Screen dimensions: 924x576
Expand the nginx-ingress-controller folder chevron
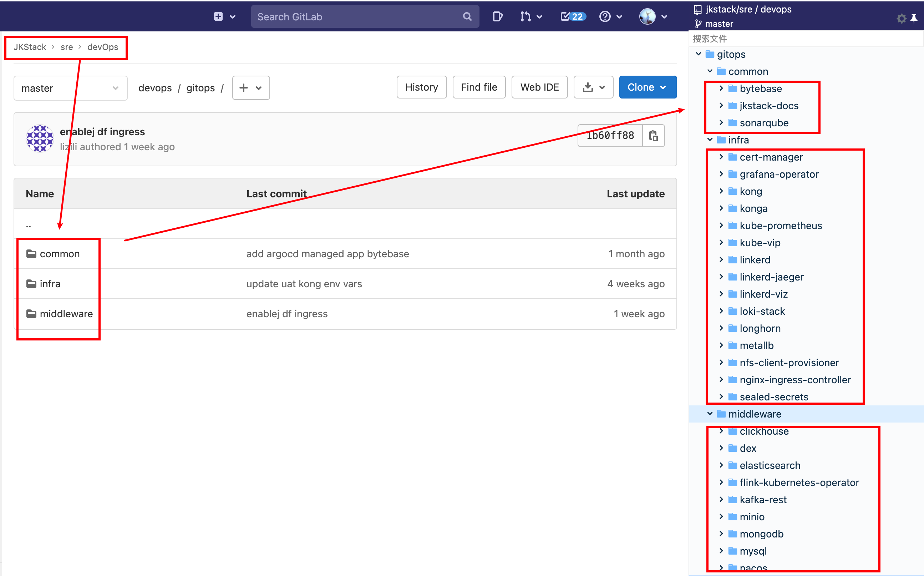721,379
